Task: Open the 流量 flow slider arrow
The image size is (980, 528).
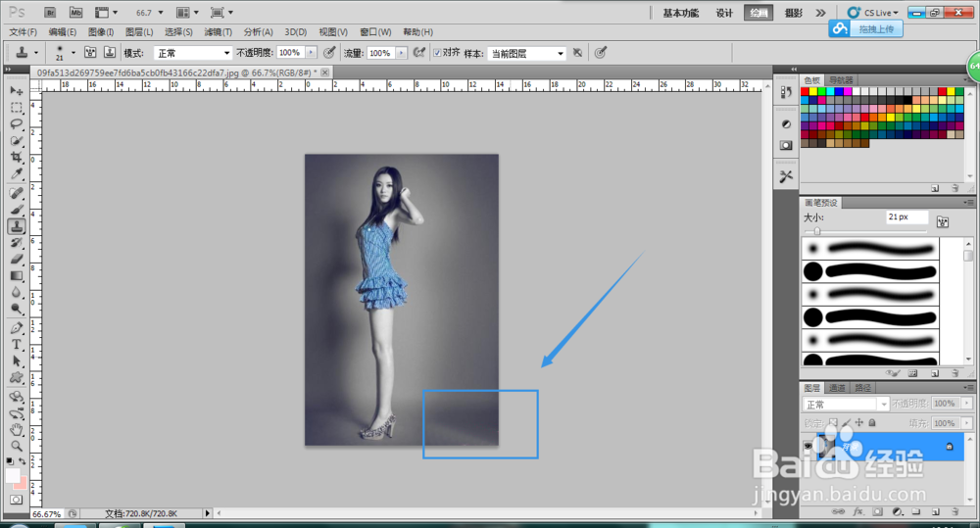Action: (x=401, y=53)
